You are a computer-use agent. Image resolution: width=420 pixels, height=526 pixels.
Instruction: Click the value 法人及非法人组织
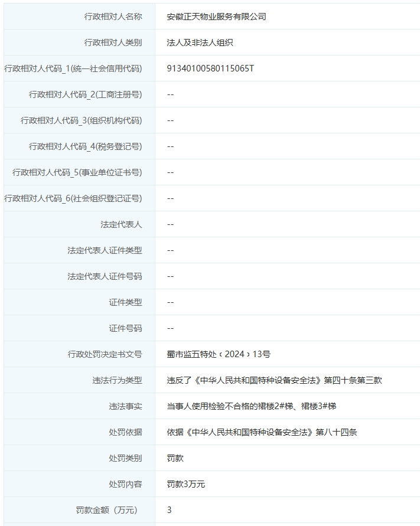click(200, 43)
